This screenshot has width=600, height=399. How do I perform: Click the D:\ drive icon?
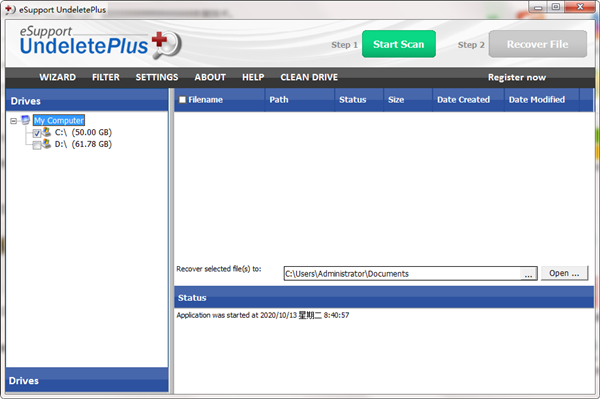tap(47, 144)
